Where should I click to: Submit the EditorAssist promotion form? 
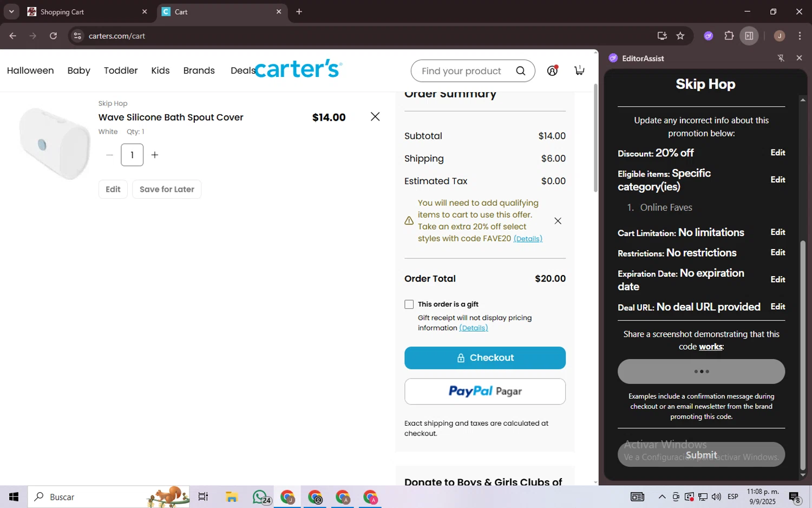click(x=701, y=454)
